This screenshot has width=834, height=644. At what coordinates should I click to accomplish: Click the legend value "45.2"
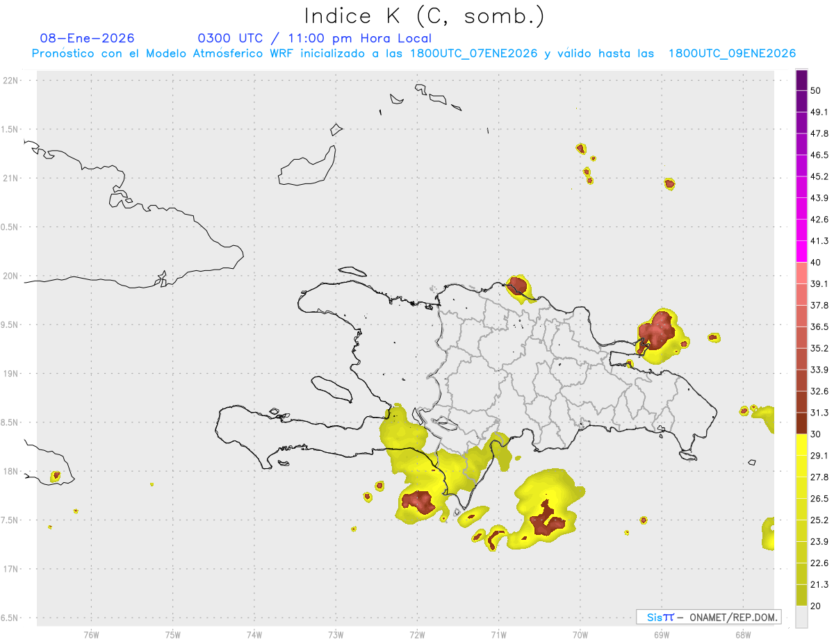click(819, 176)
